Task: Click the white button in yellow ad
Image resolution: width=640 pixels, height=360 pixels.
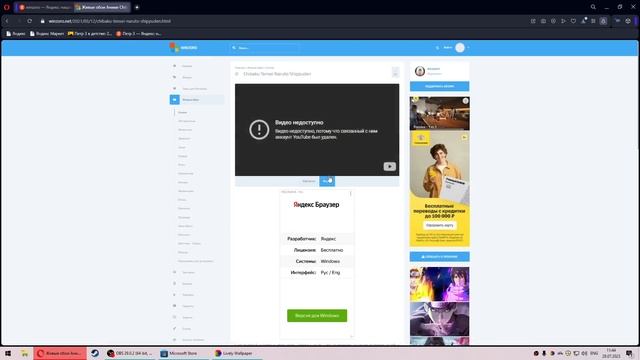Action: pyautogui.click(x=440, y=225)
